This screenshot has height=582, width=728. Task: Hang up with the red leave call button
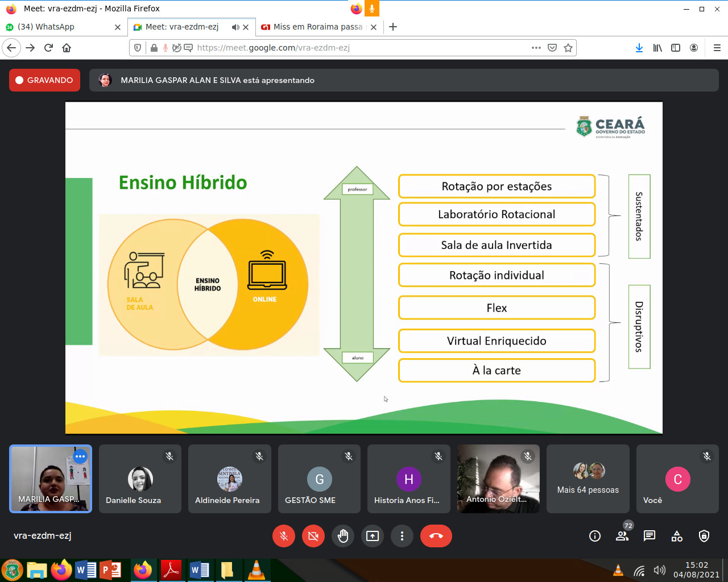[x=436, y=536]
